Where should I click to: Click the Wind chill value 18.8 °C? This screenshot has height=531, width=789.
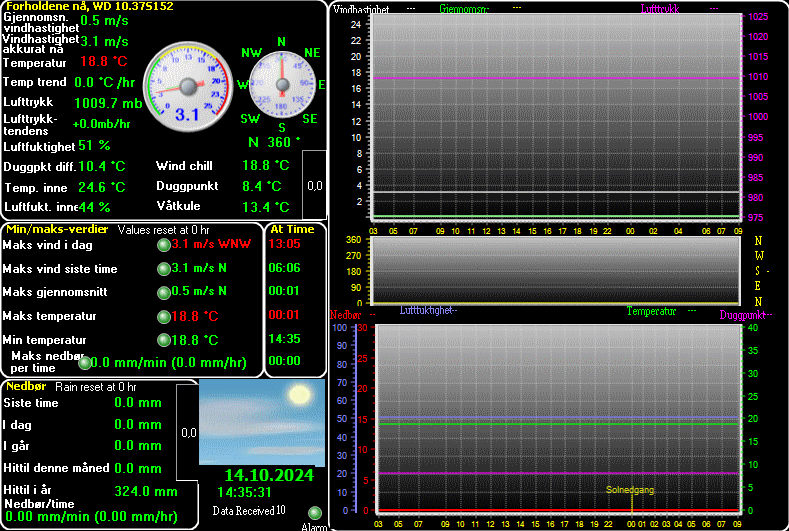pyautogui.click(x=266, y=166)
